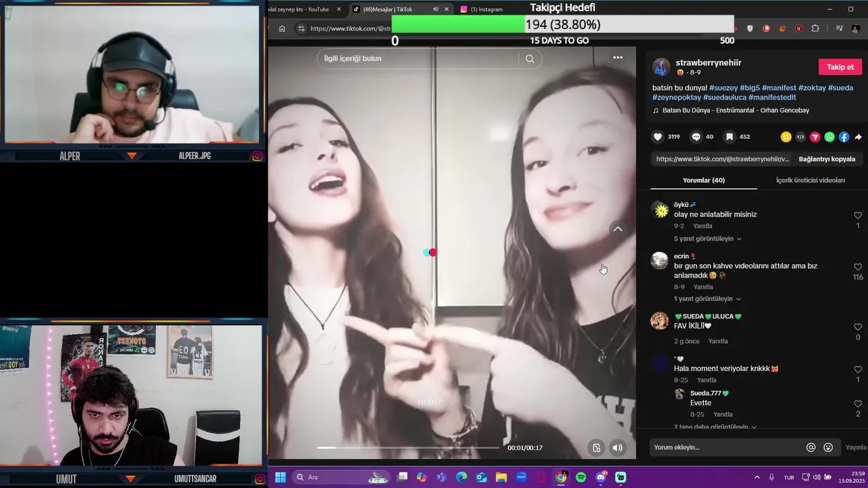This screenshot has width=868, height=488.
Task: Click 'Yayınla' to post comment
Action: [856, 447]
